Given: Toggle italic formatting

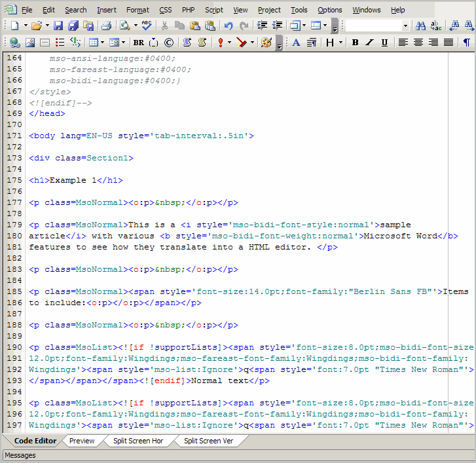Looking at the screenshot, I should click(x=369, y=43).
